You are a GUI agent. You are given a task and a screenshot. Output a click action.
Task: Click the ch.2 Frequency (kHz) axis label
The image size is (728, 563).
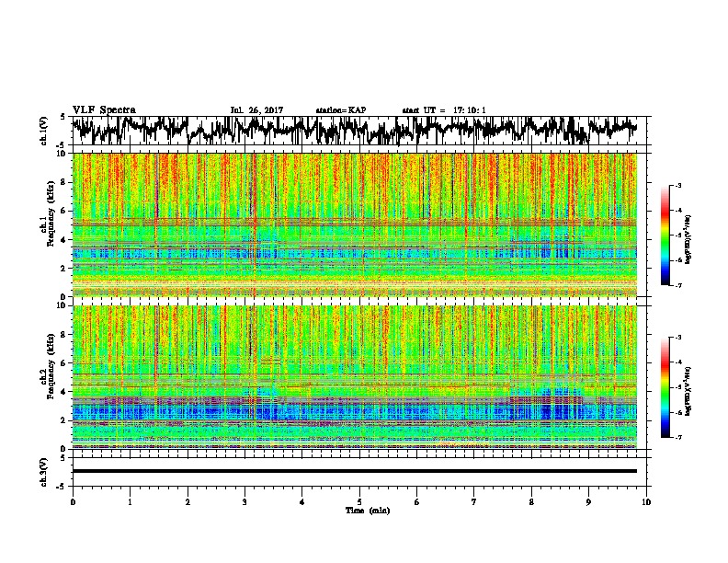[46, 365]
